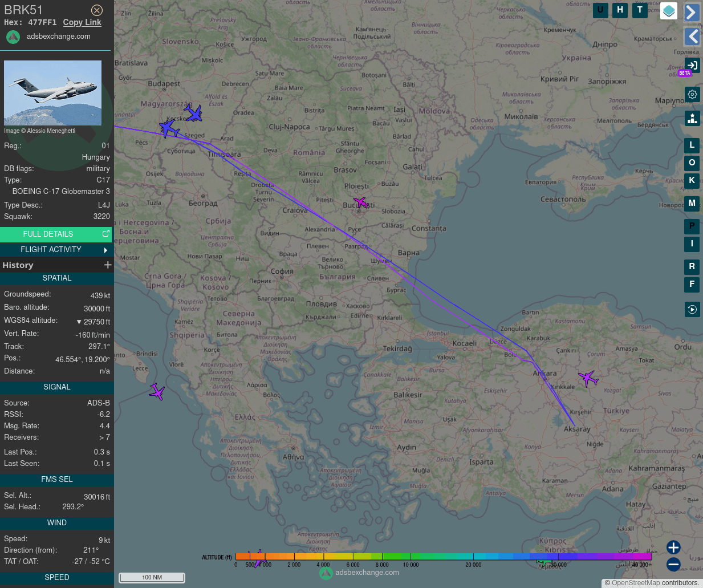703x588 pixels.
Task: Toggle the L labels map button
Action: pos(692,145)
